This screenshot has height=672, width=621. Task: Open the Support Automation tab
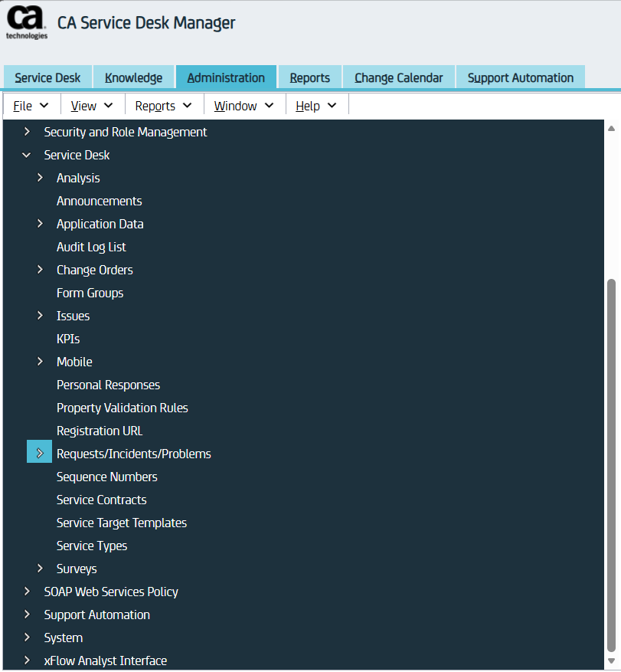[520, 77]
